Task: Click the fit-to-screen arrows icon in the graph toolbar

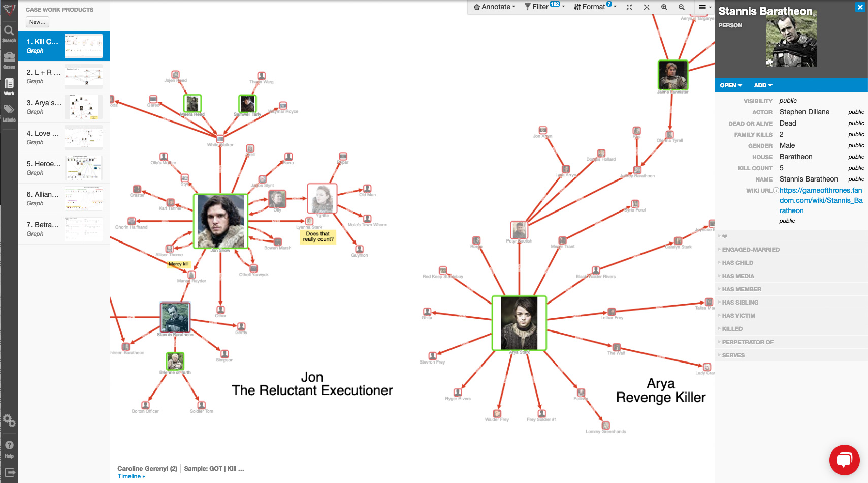Action: point(629,7)
